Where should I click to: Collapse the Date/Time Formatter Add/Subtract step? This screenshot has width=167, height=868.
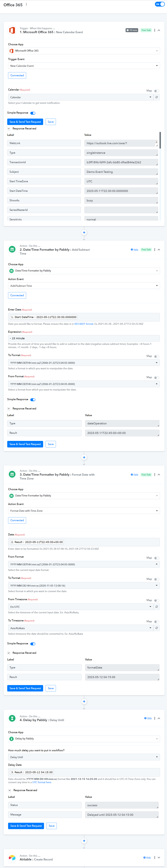[159, 250]
